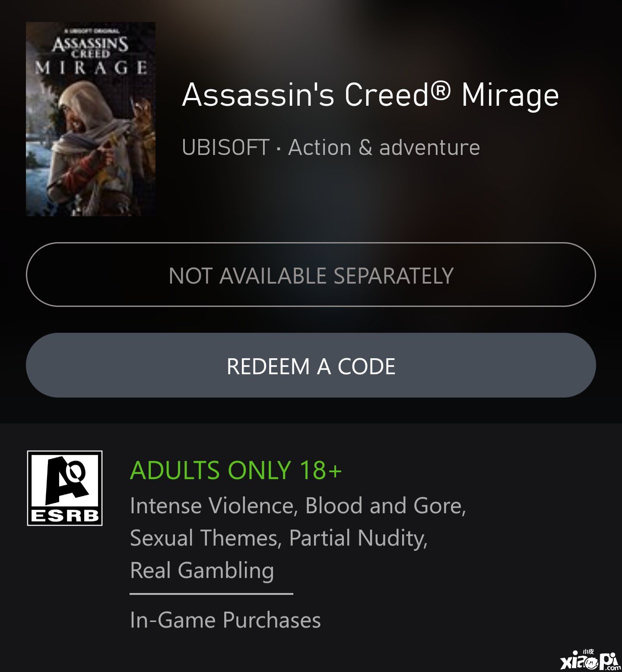Click the MIRAGE logo text on cover

click(x=91, y=68)
